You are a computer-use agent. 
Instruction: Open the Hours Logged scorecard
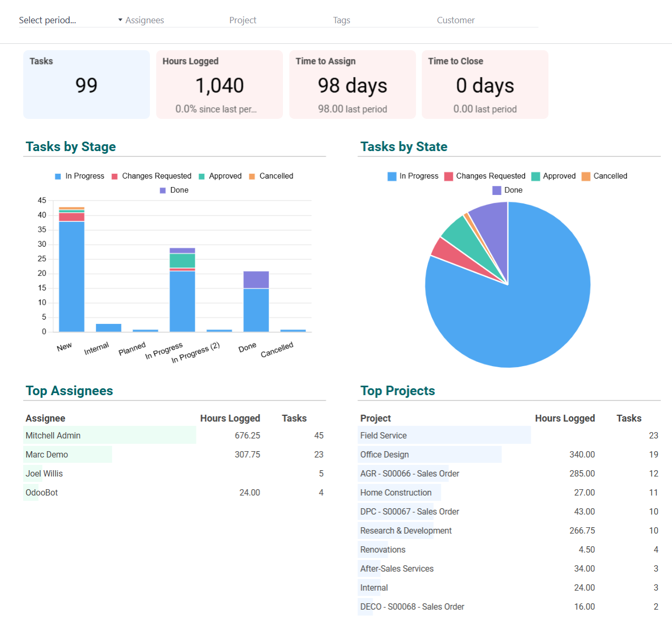point(220,85)
